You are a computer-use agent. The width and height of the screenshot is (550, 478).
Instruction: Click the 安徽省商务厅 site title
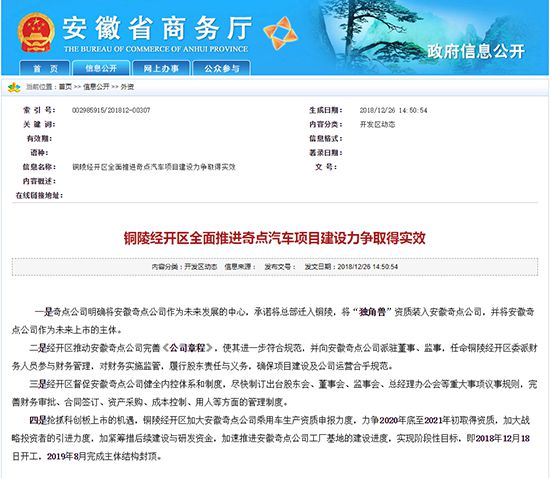click(x=157, y=28)
